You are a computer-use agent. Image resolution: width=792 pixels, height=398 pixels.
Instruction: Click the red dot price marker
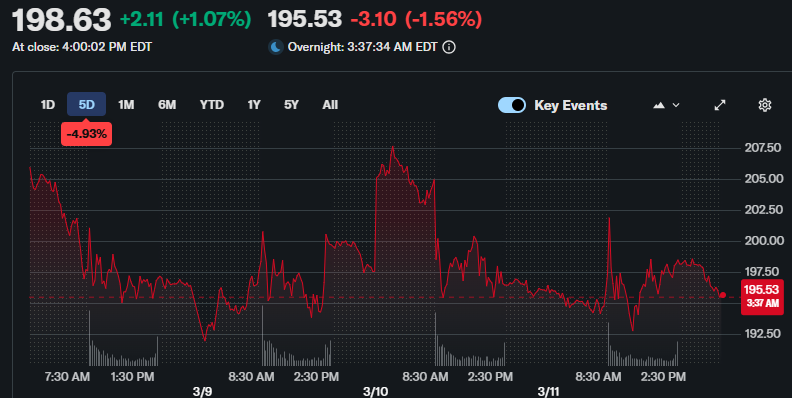(x=723, y=295)
